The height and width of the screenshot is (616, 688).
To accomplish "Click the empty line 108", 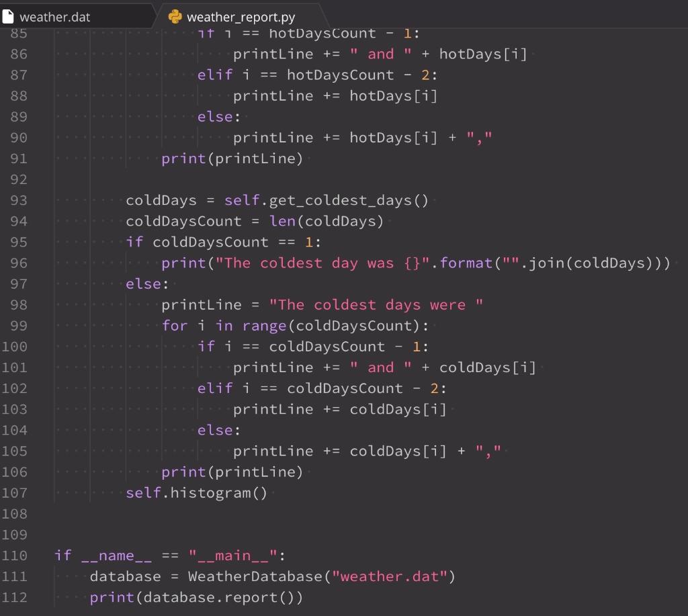I will pos(202,513).
